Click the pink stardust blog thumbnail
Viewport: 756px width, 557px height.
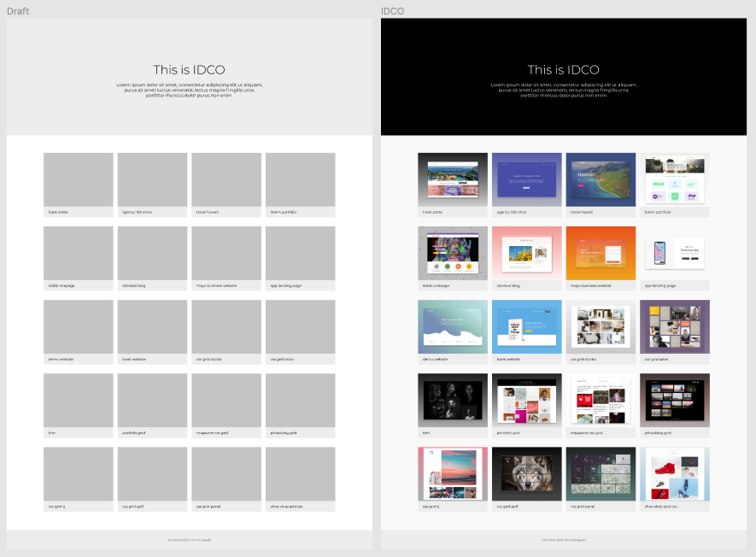click(526, 253)
